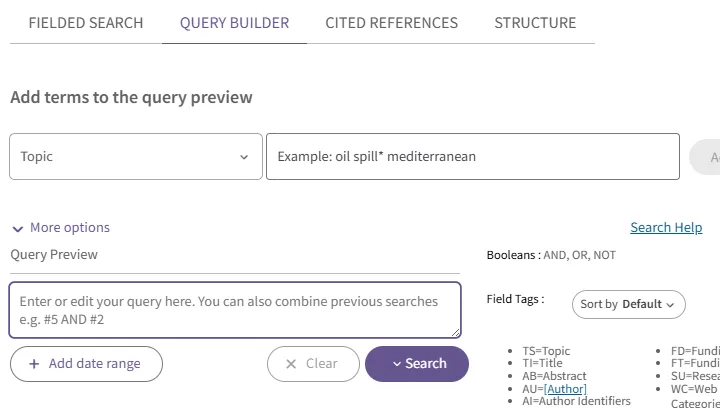Click the plus icon on Add date range
The image size is (720, 408).
[x=34, y=364]
